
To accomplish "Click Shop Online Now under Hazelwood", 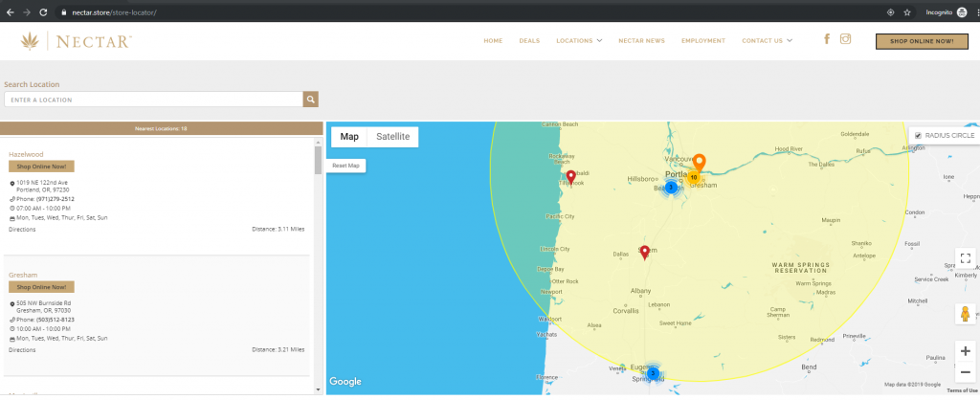I will pos(41,167).
